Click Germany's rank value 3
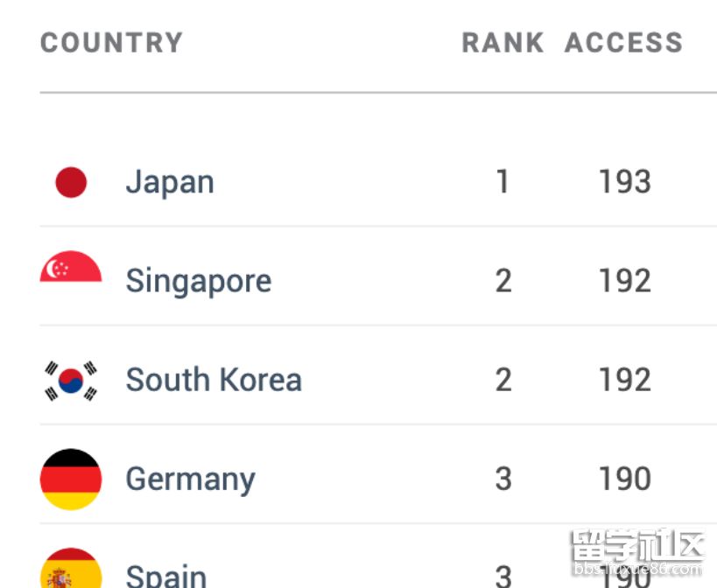 tap(503, 479)
